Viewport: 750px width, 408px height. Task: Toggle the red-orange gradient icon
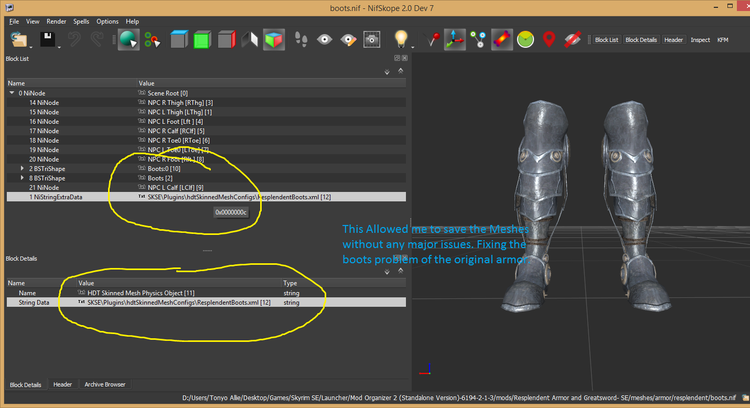(x=502, y=39)
